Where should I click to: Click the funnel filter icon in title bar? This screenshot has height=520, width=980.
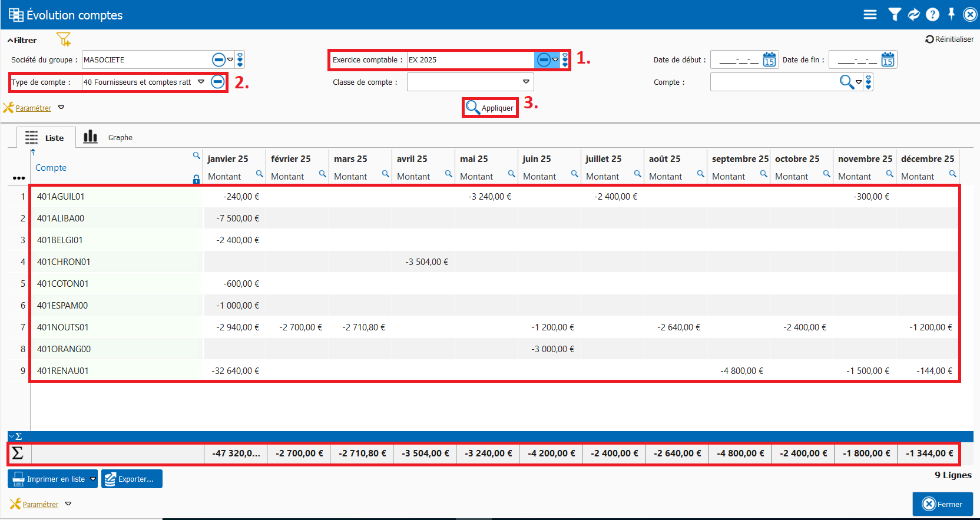tap(894, 15)
